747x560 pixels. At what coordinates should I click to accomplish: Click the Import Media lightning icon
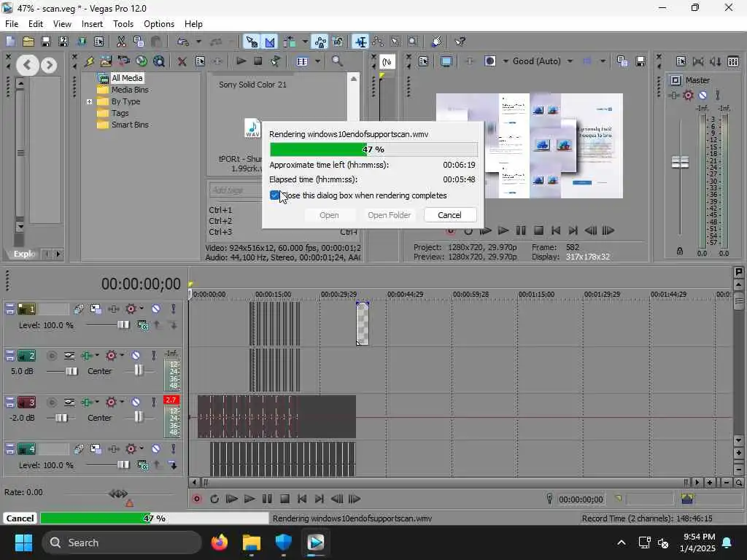(x=89, y=61)
